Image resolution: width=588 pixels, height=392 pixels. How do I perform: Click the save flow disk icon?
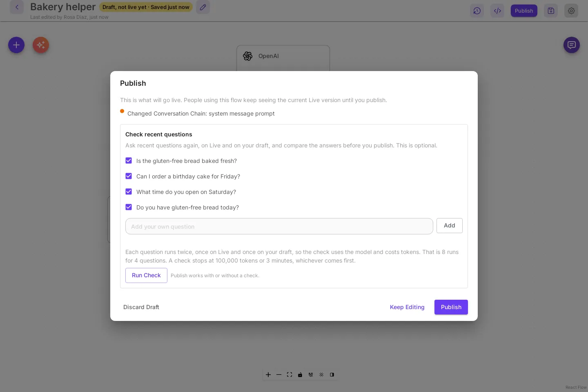tap(551, 11)
